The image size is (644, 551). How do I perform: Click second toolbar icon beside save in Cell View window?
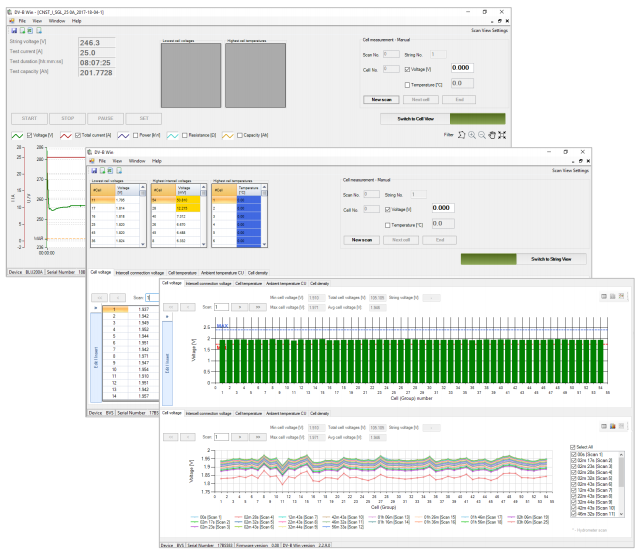103,171
